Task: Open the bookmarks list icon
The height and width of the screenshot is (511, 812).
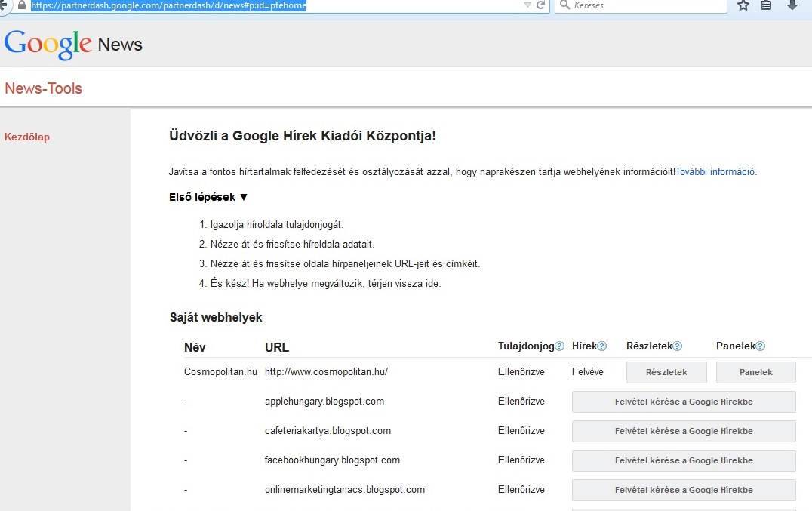Action: (766, 5)
